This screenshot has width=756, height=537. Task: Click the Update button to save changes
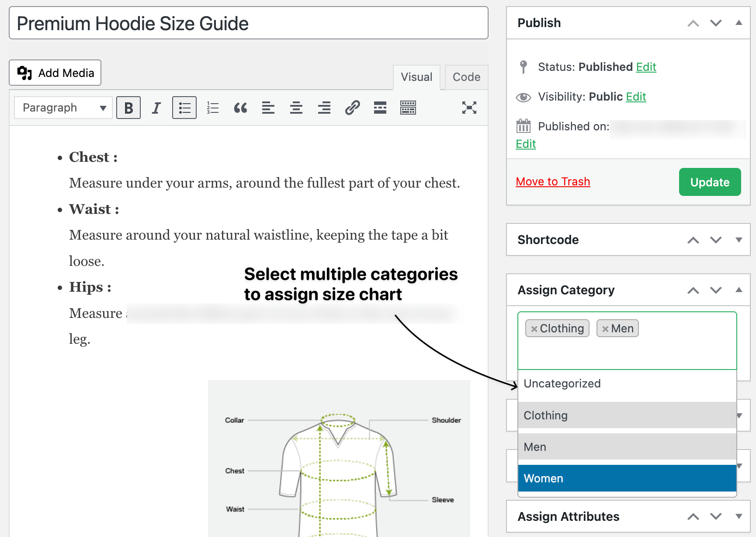[x=709, y=182]
